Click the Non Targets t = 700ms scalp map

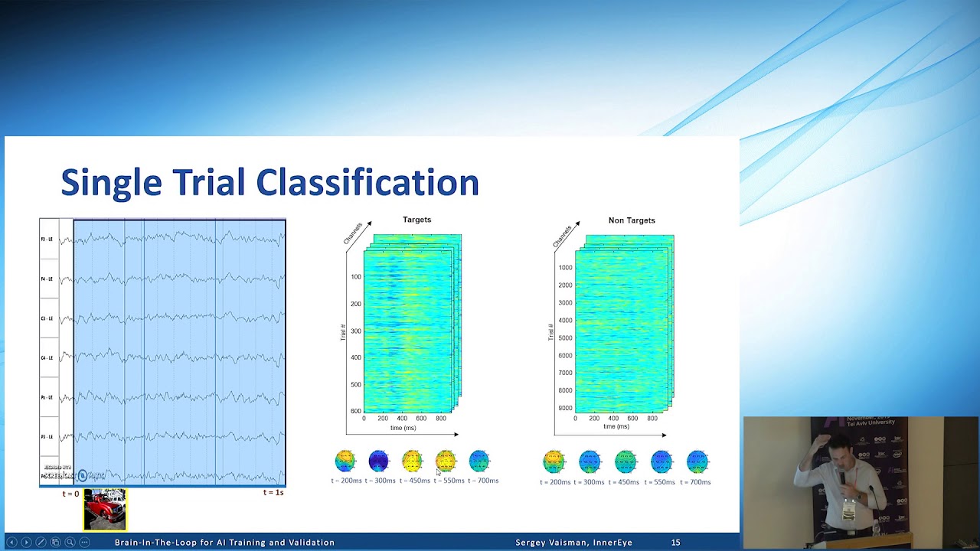(x=697, y=461)
